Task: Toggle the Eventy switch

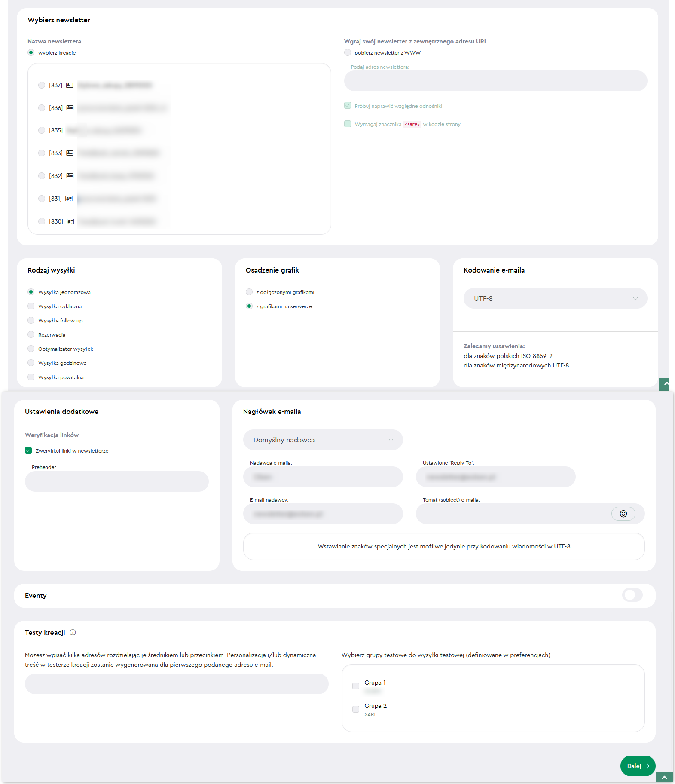Action: (632, 595)
